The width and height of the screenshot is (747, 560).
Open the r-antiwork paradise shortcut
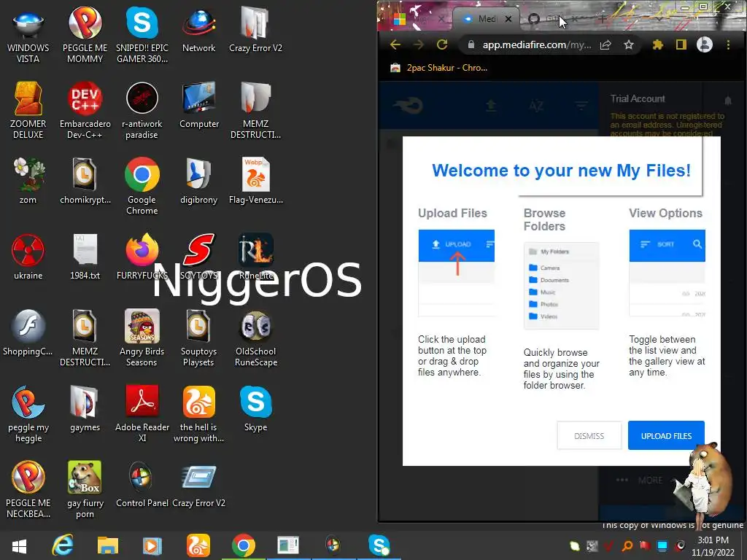[142, 111]
